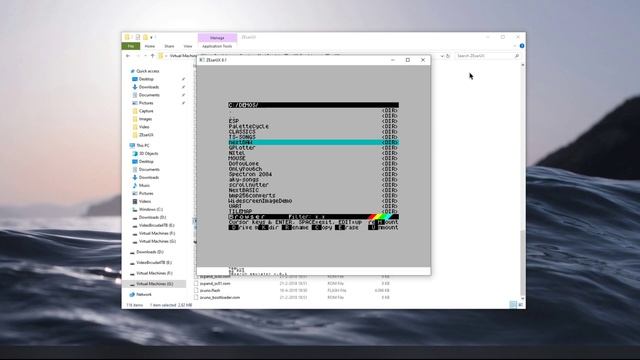Open pinned Documents under Quick access

pos(149,95)
